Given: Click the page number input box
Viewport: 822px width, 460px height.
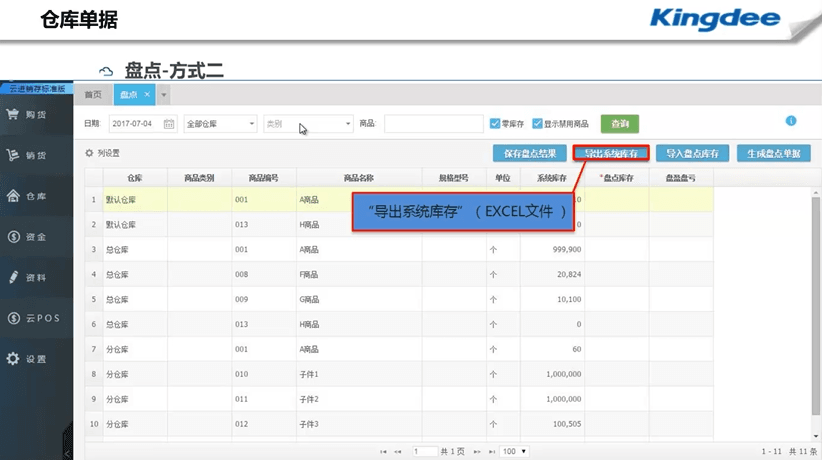Looking at the screenshot, I should (425, 452).
